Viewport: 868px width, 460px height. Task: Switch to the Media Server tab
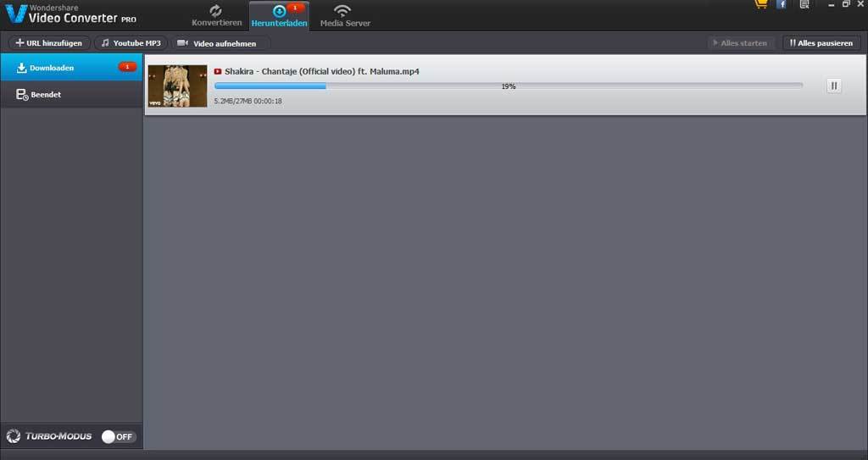tap(345, 16)
